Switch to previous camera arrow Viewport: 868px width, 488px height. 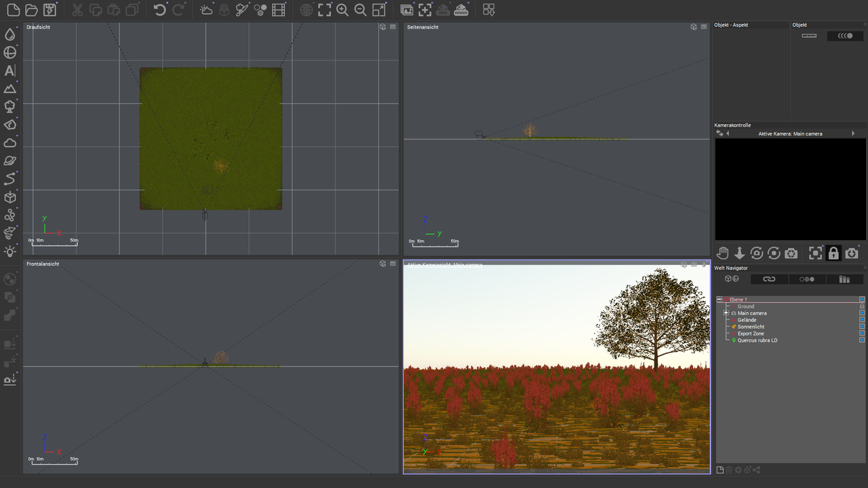click(728, 134)
